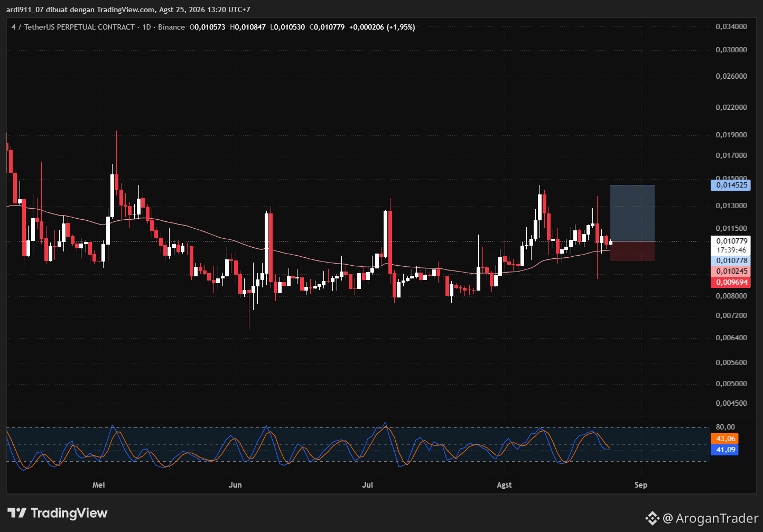Click the 0,011500 price axis label

pos(731,228)
